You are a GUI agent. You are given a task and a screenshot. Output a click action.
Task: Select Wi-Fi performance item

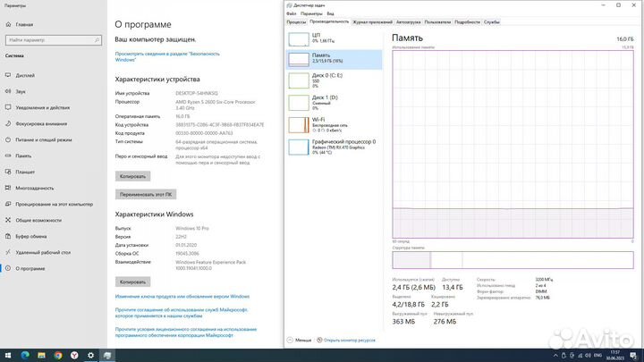(334, 125)
